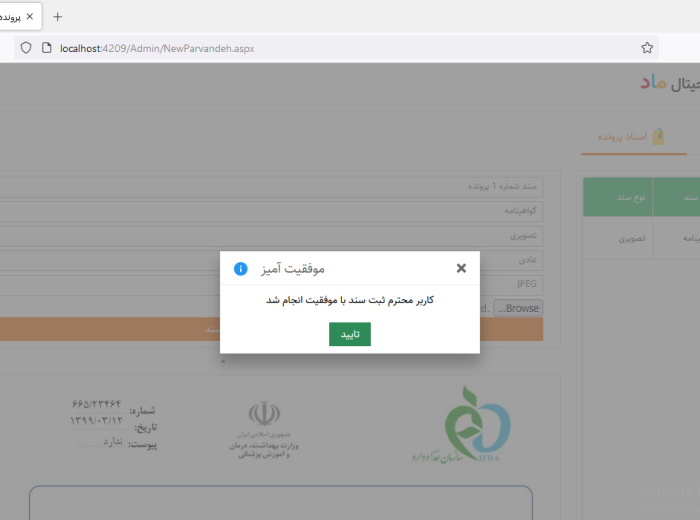This screenshot has height=520, width=700.
Task: Click the orange submit document bar
Action: 270,329
